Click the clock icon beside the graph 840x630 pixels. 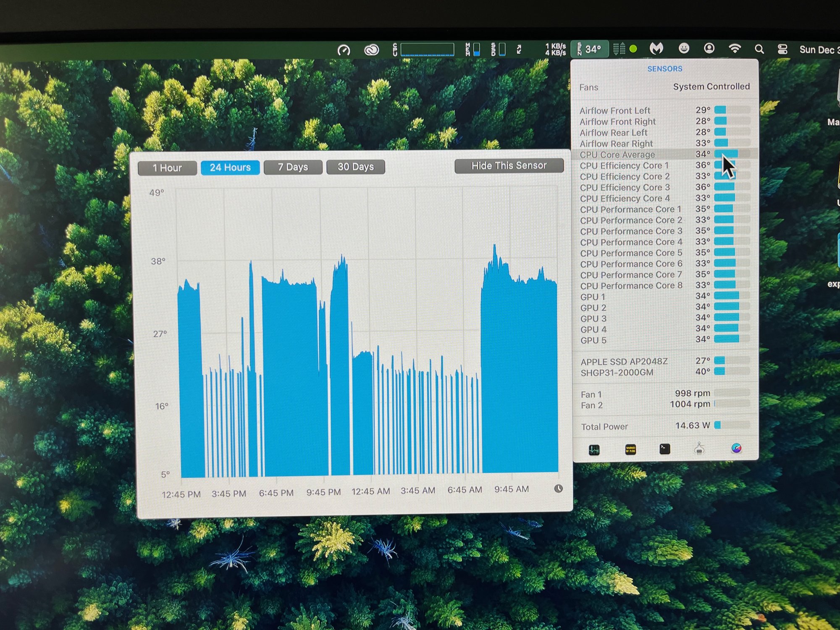(558, 488)
